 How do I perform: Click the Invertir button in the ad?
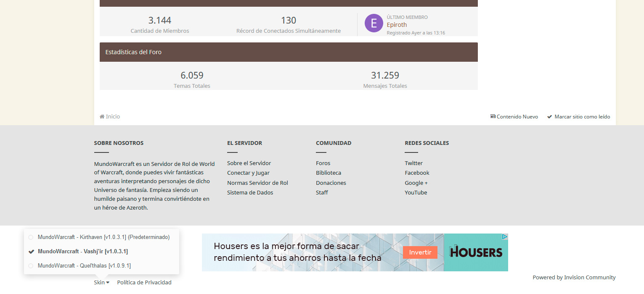tap(420, 252)
